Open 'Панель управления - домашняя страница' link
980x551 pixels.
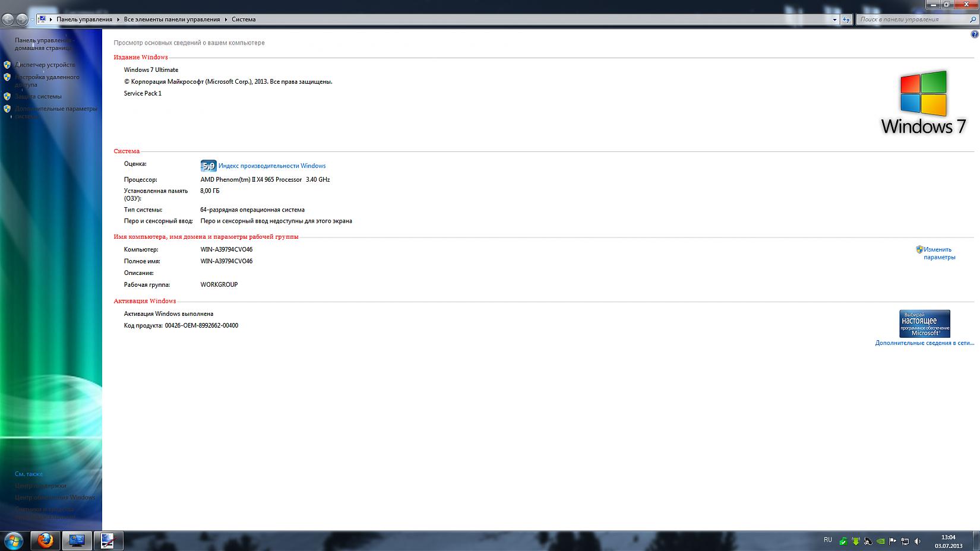point(43,44)
